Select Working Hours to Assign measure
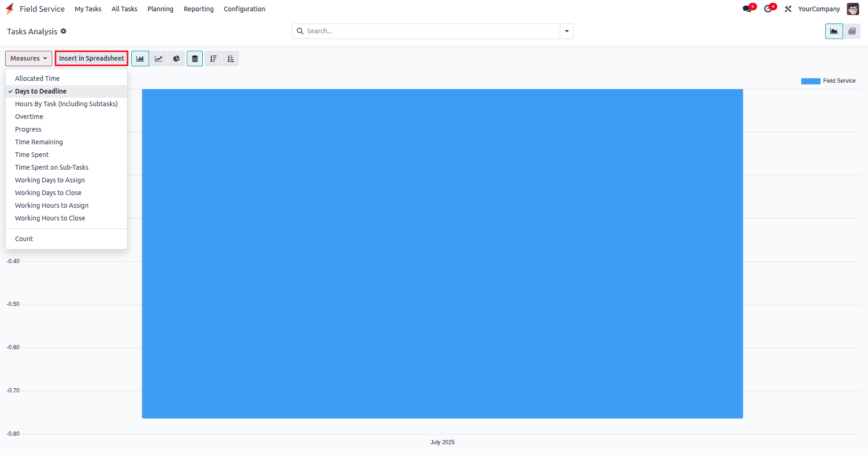Viewport: 868px width, 455px height. (x=66, y=205)
